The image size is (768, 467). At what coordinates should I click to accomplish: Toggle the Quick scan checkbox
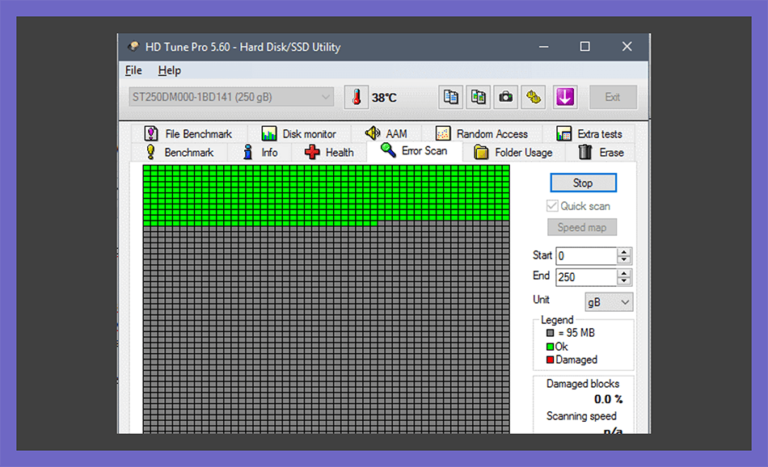pos(552,206)
